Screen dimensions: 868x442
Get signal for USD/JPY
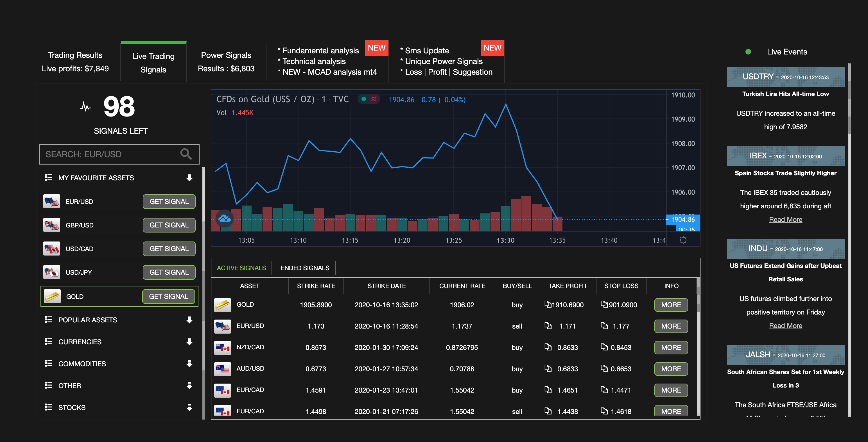coord(169,272)
